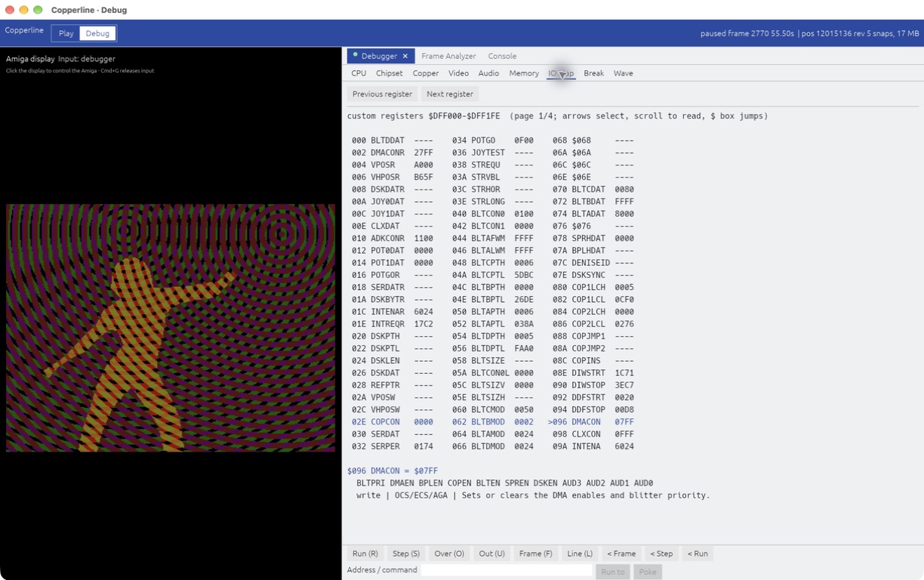This screenshot has width=924, height=580.
Task: Focus the Address / command input field
Action: (507, 572)
